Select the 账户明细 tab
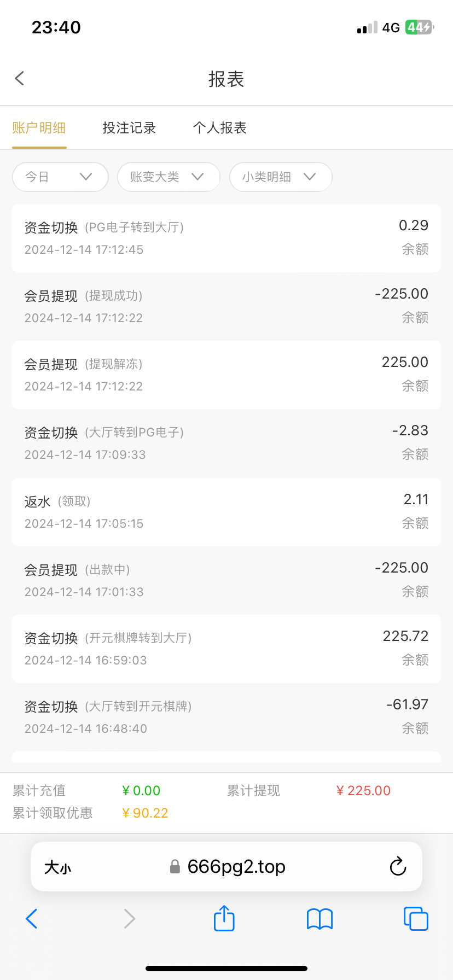 pos(39,128)
